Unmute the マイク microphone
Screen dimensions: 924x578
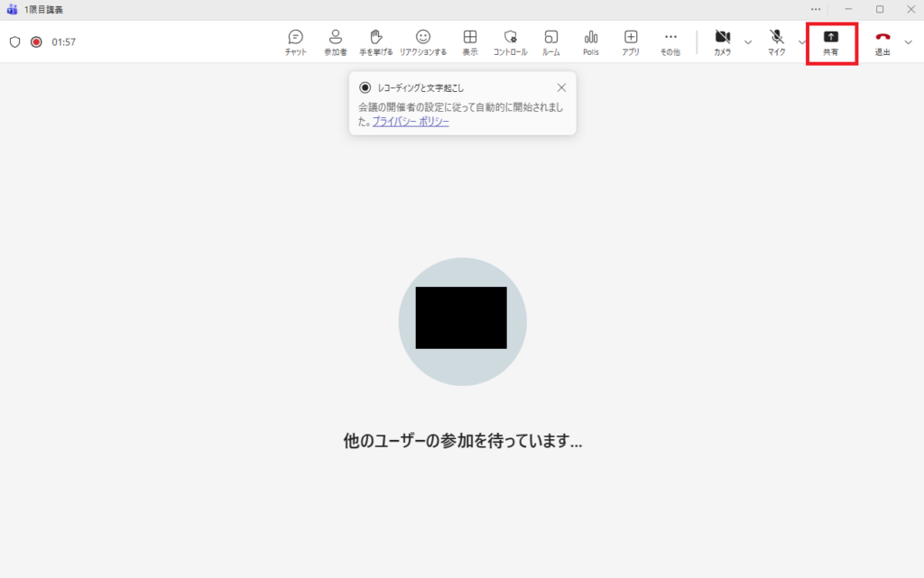pos(776,41)
